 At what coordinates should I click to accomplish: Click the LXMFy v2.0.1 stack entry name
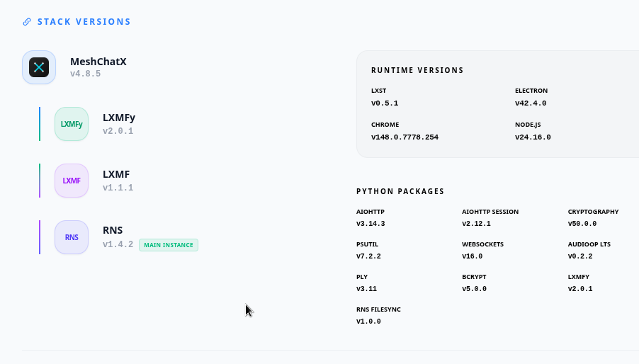pos(118,118)
